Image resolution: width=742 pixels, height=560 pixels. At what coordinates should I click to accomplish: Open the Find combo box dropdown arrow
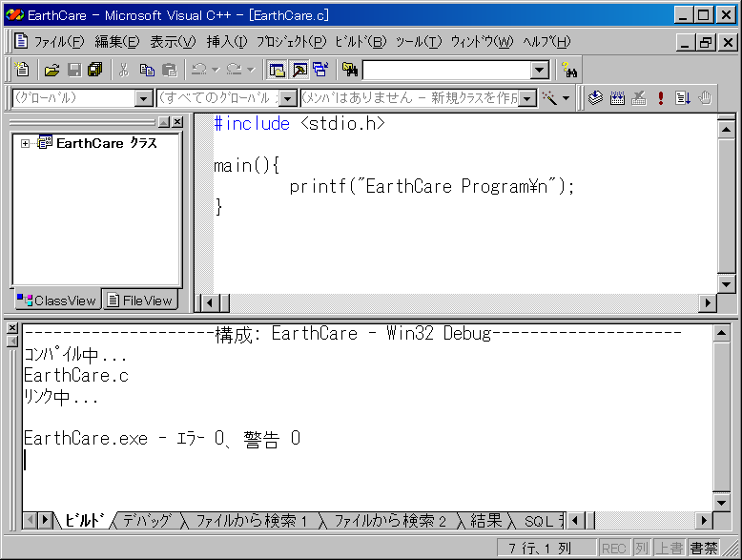(539, 71)
